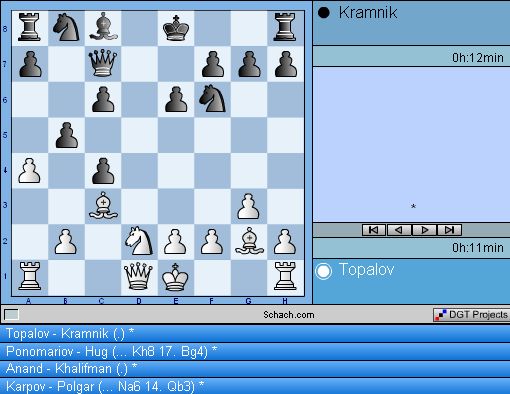Click the black king on e8
Image resolution: width=510 pixels, height=394 pixels.
click(176, 28)
